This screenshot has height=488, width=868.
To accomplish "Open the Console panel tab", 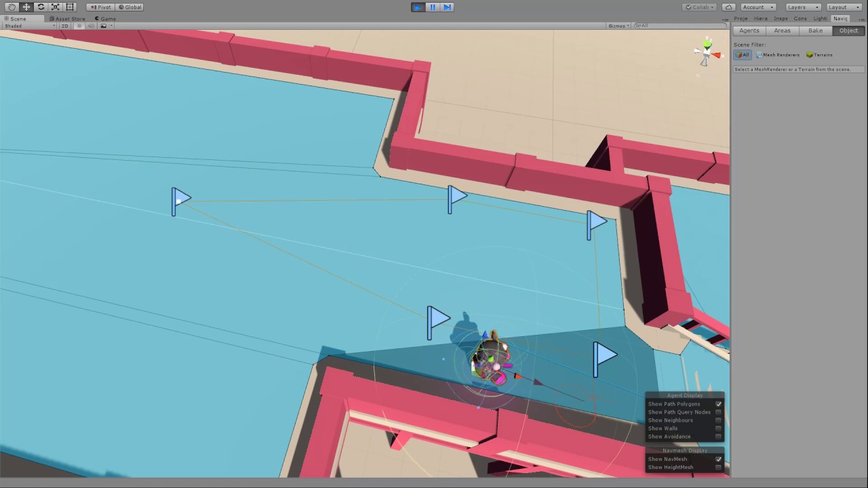I will point(800,18).
